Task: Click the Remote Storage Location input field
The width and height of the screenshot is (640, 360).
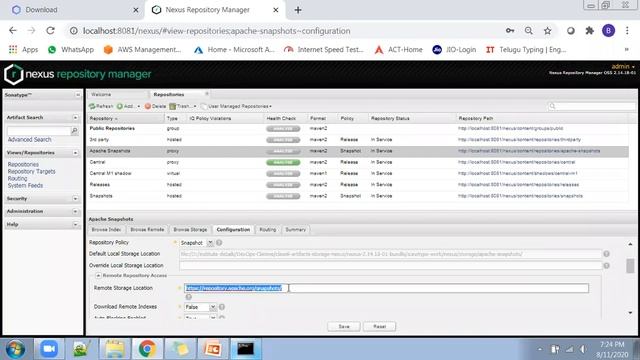Action: [x=386, y=288]
